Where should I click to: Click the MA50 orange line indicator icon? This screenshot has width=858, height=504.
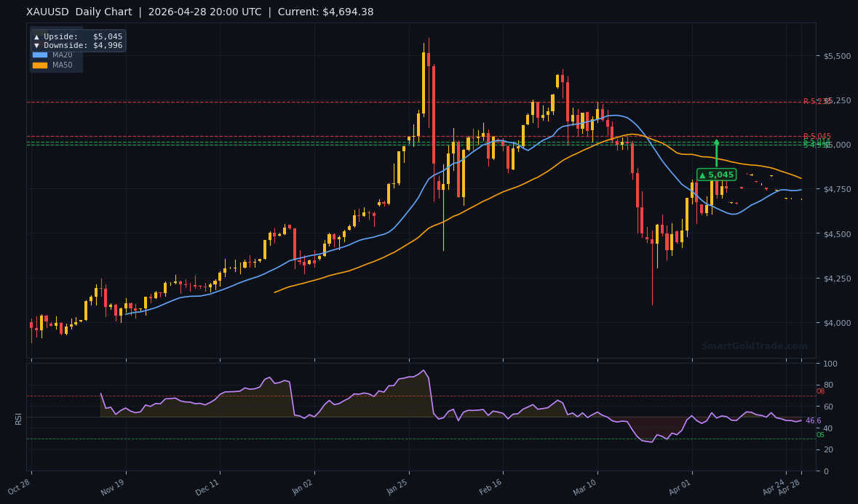[40, 65]
